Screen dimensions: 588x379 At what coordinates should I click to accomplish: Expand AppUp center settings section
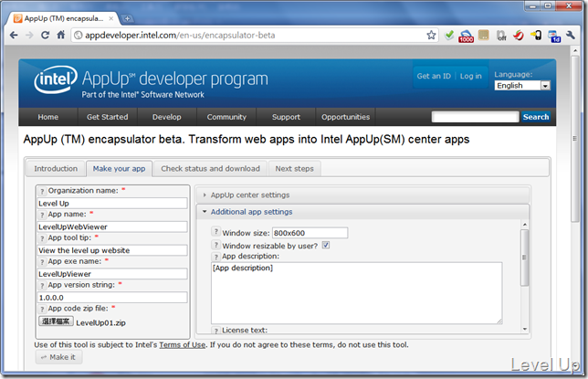[x=362, y=195]
